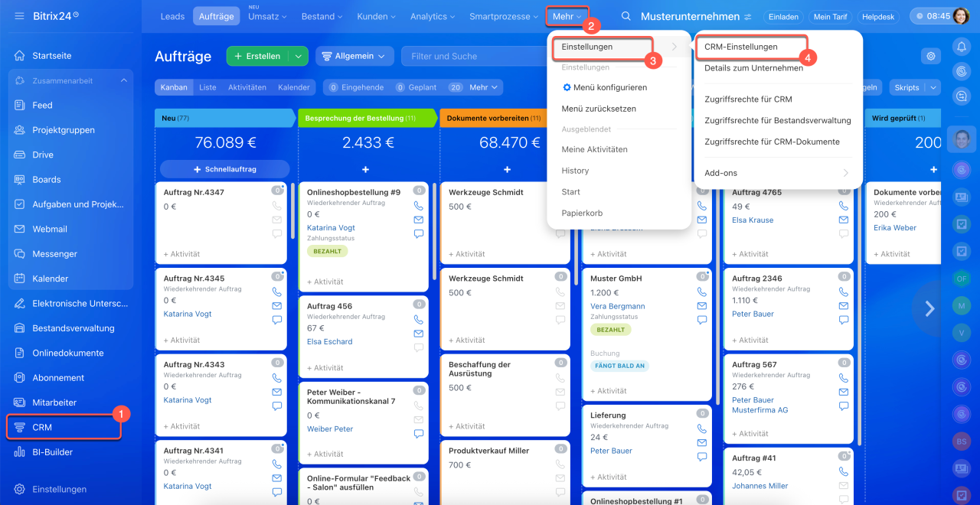Click the user avatar in top-right corner

(961, 16)
